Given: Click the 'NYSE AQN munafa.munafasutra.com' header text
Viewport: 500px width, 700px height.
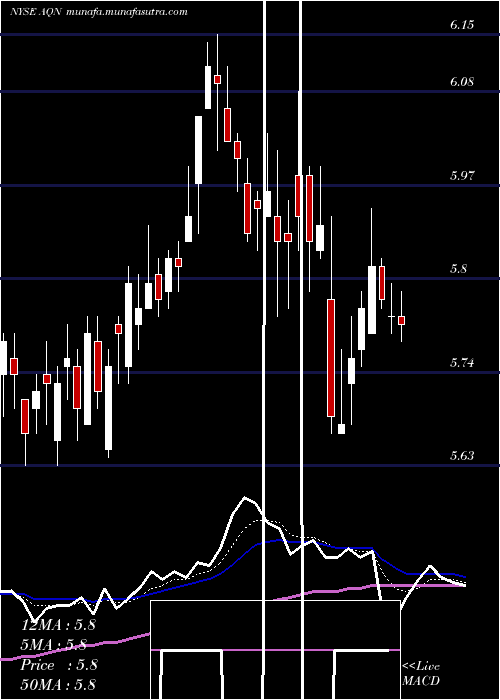Looking at the screenshot, I should click(x=99, y=12).
